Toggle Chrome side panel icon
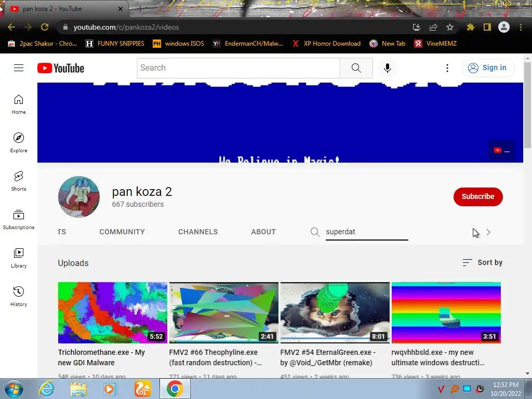The width and height of the screenshot is (532, 399). pos(487,27)
